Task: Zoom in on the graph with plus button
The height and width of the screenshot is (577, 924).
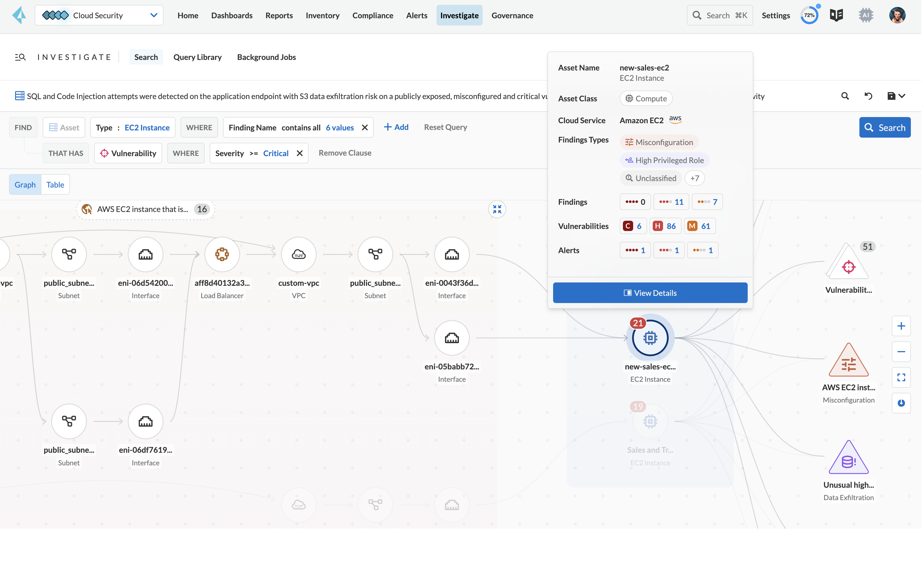Action: (901, 326)
